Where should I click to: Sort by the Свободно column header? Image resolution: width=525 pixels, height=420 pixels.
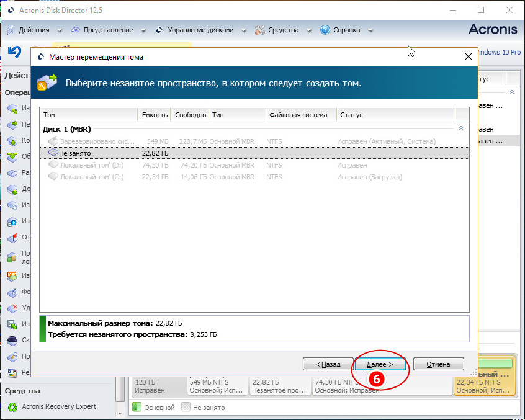(190, 115)
